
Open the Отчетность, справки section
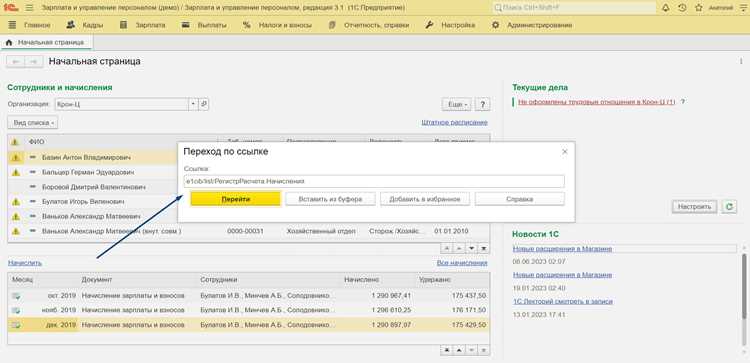pos(369,25)
